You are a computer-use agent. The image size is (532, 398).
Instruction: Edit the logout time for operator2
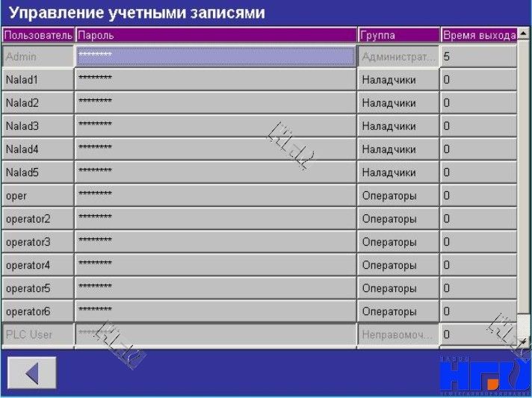[x=478, y=219]
